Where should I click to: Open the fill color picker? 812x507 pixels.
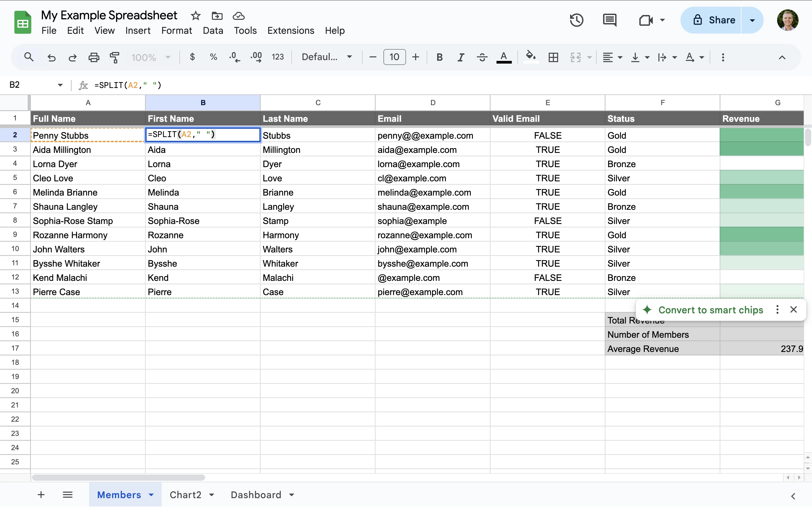pos(530,57)
